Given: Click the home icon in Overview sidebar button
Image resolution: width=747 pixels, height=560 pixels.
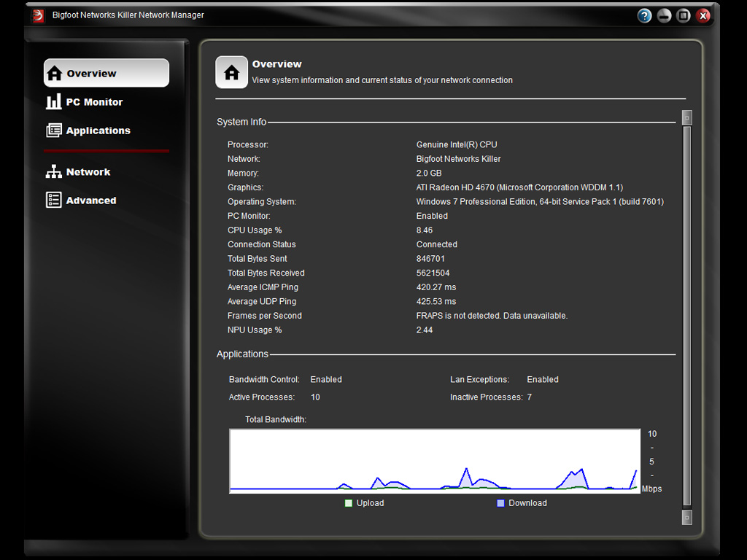Looking at the screenshot, I should pyautogui.click(x=54, y=73).
